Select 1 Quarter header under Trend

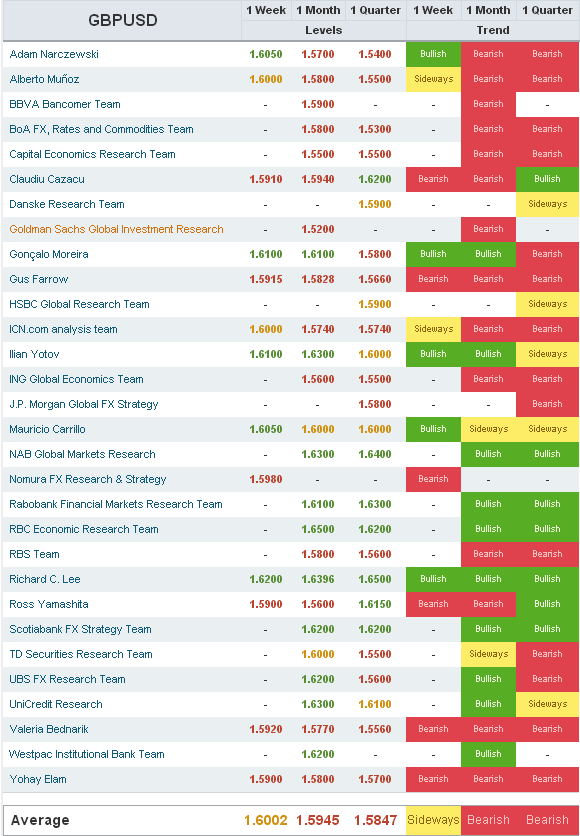point(547,10)
